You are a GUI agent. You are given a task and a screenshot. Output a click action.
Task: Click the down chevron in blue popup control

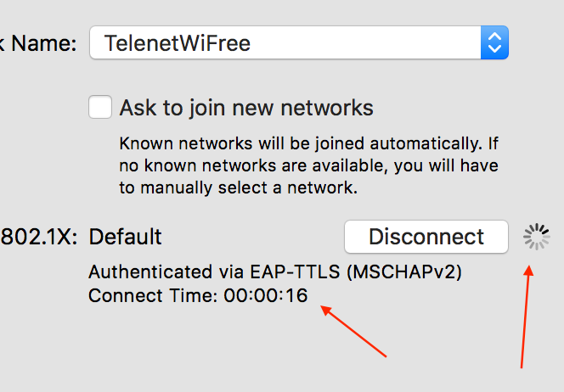pyautogui.click(x=494, y=49)
